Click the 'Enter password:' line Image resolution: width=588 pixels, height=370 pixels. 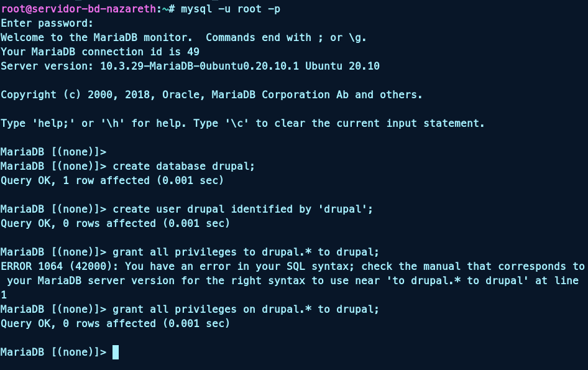(47, 23)
